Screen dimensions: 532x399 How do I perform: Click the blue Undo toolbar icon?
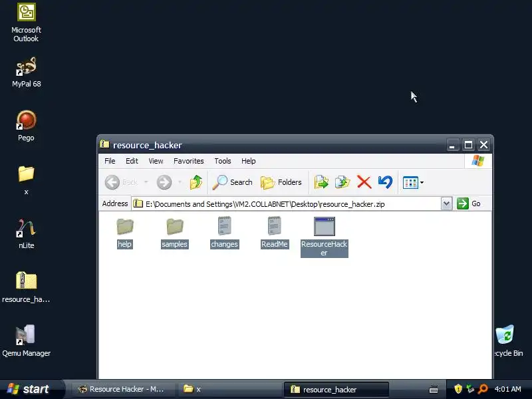(x=385, y=182)
